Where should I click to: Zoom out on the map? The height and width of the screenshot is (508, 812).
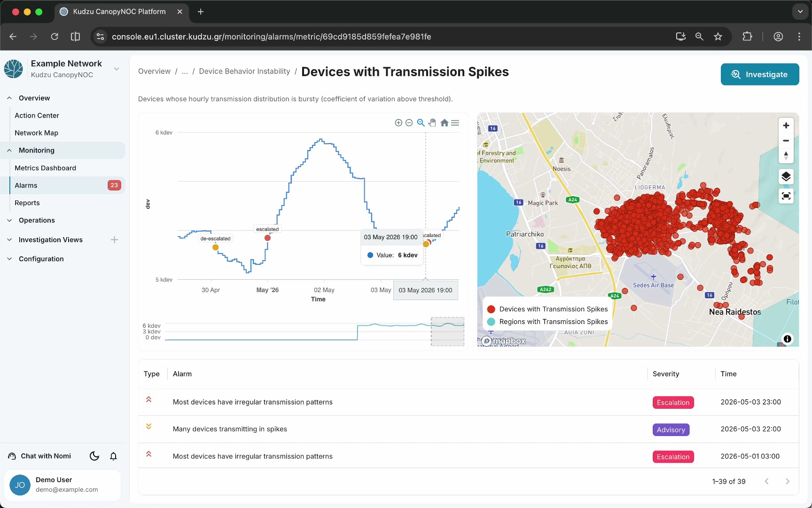tap(786, 141)
